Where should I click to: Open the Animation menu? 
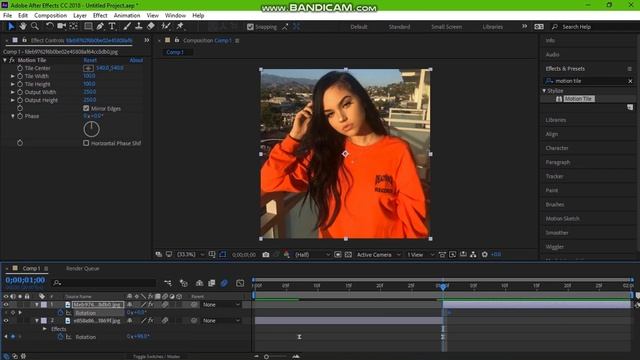point(127,16)
